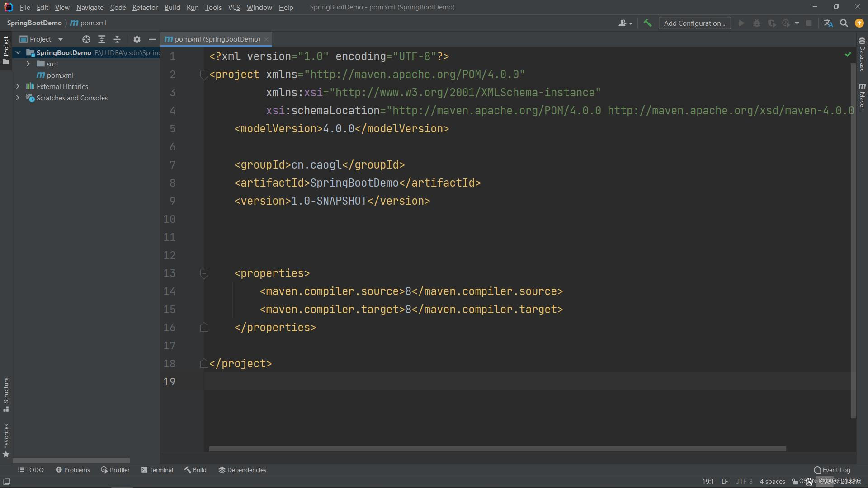Open the File menu
Image resolution: width=868 pixels, height=488 pixels.
pyautogui.click(x=25, y=7)
